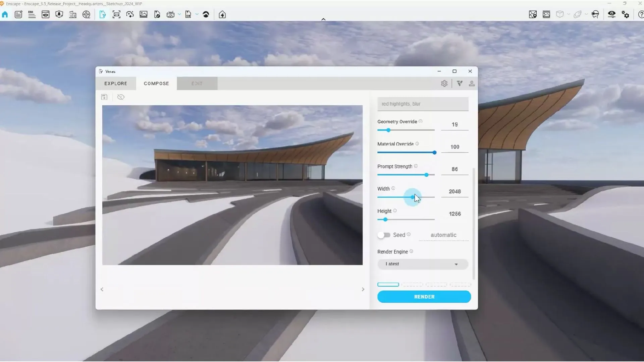Expand the wing mode dropdown arrow
Image resolution: width=644 pixels, height=362 pixels.
click(586, 14)
